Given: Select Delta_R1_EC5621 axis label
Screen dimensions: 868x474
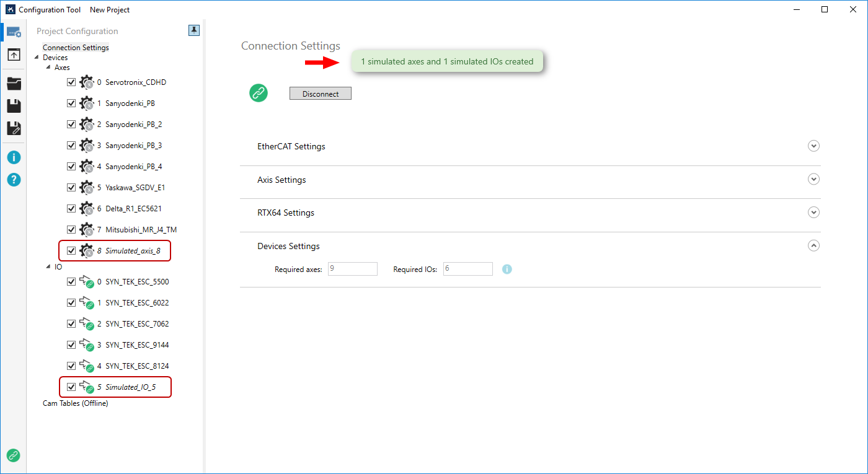Looking at the screenshot, I should 133,209.
